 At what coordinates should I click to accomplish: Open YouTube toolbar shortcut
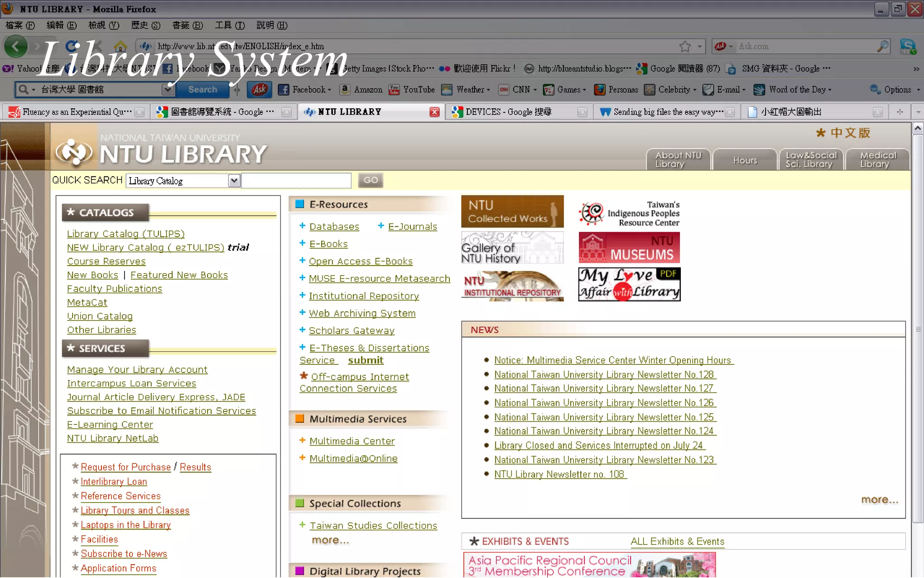411,89
